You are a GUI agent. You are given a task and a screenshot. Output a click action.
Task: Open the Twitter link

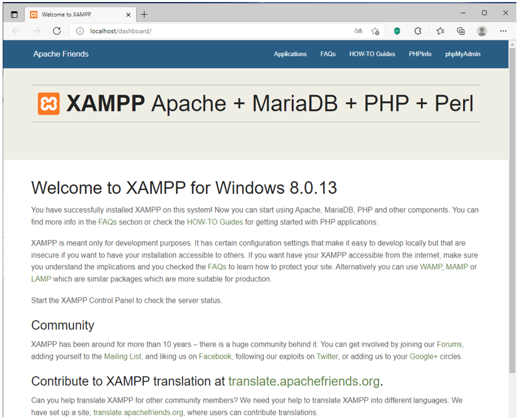[x=327, y=357]
